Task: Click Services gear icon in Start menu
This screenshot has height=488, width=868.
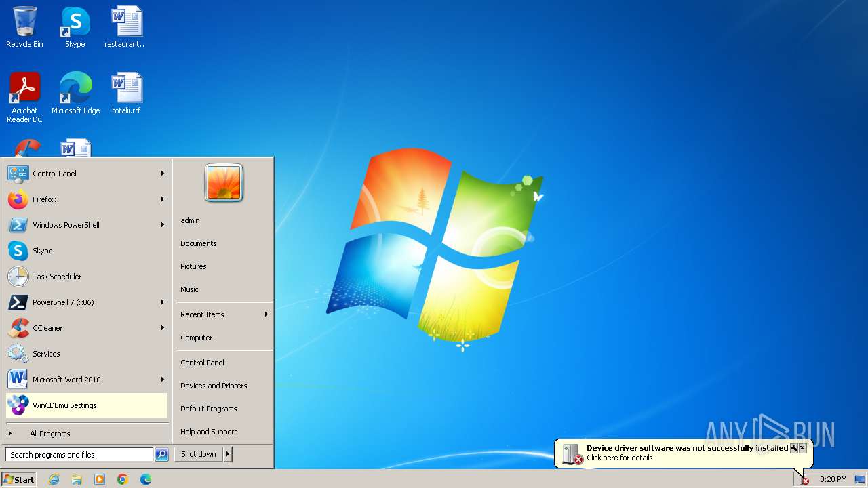Action: pos(18,354)
